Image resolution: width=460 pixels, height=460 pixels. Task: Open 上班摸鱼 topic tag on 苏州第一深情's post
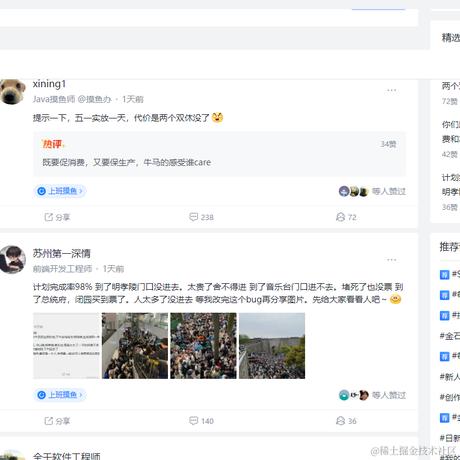click(60, 395)
